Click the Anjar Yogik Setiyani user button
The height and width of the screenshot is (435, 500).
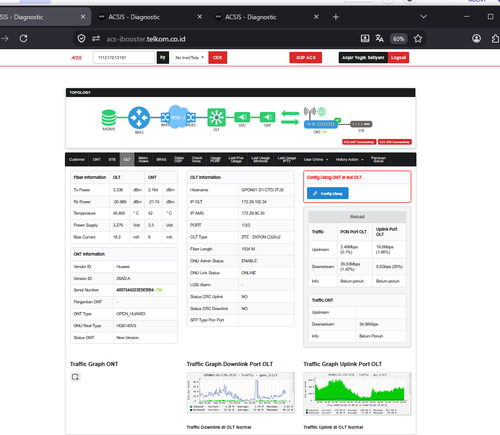[363, 58]
